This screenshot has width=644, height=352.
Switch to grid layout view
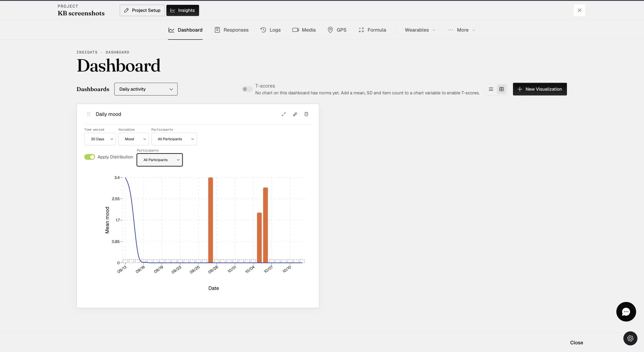tap(502, 89)
